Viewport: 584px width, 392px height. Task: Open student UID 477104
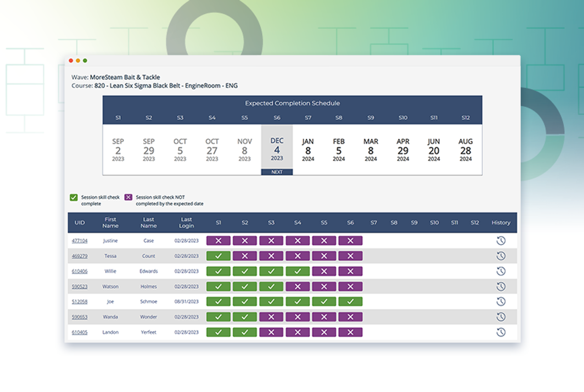tap(79, 240)
